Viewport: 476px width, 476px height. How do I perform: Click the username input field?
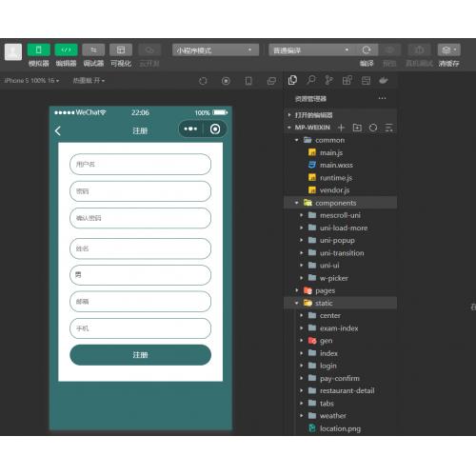pyautogui.click(x=140, y=164)
